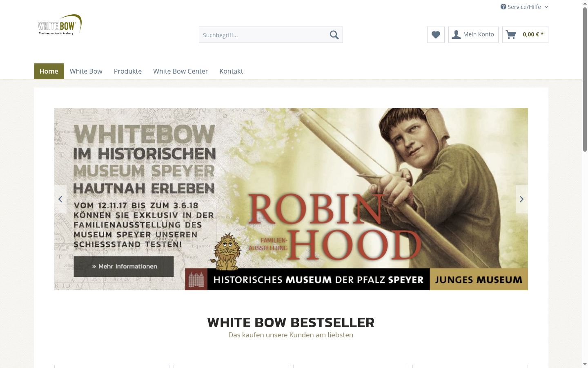Open the White Bow menu item
The height and width of the screenshot is (368, 588).
86,71
